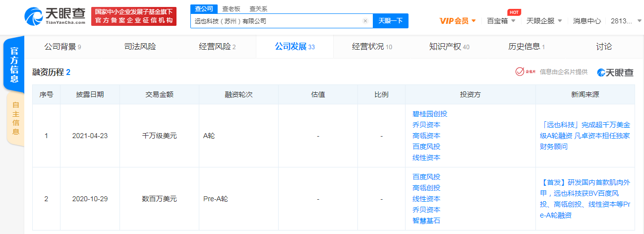Click the 投资方 column header
The image size is (644, 234).
point(470,94)
